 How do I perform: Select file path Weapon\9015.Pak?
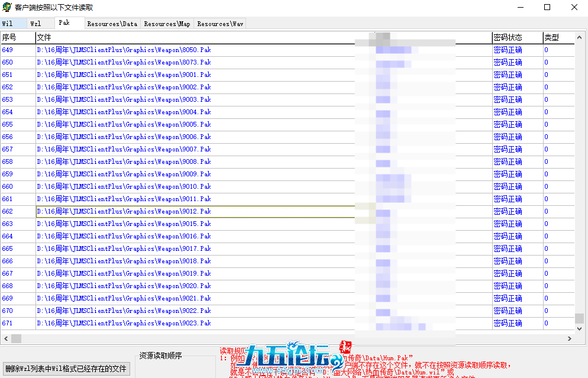coord(124,224)
